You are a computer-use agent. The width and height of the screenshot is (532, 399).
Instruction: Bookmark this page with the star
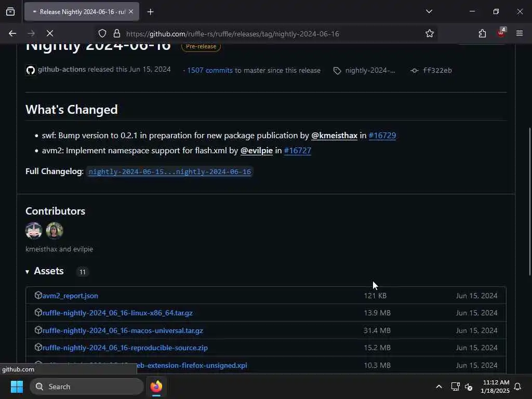[430, 33]
